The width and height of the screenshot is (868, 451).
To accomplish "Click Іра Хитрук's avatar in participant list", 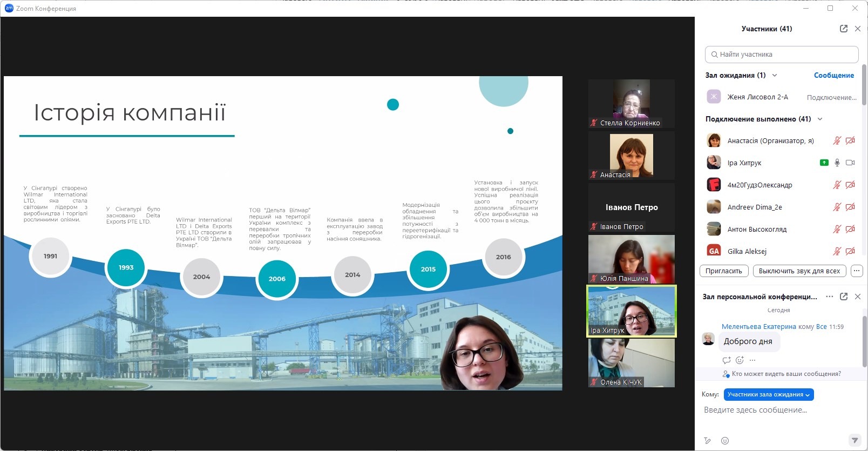I will tap(714, 163).
